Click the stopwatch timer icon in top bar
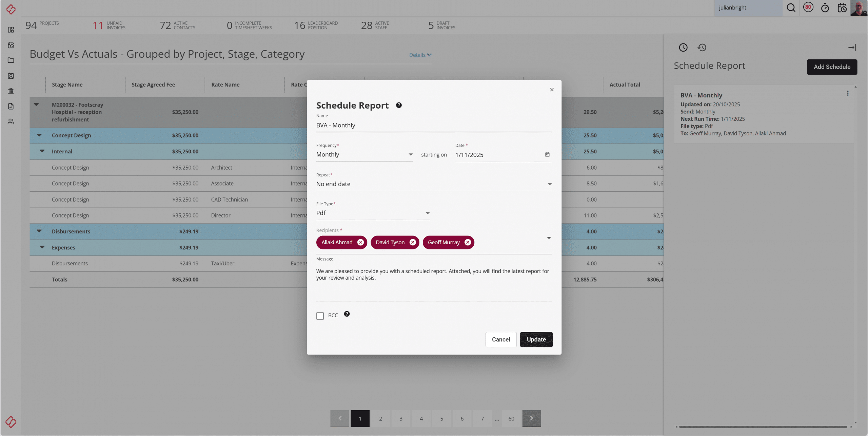The width and height of the screenshot is (868, 436). pyautogui.click(x=825, y=7)
